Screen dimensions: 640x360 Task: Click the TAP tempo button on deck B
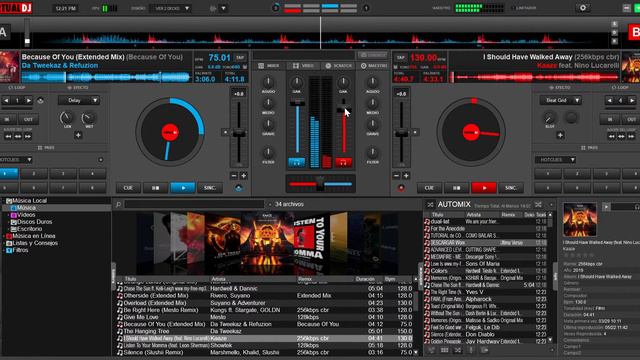401,58
